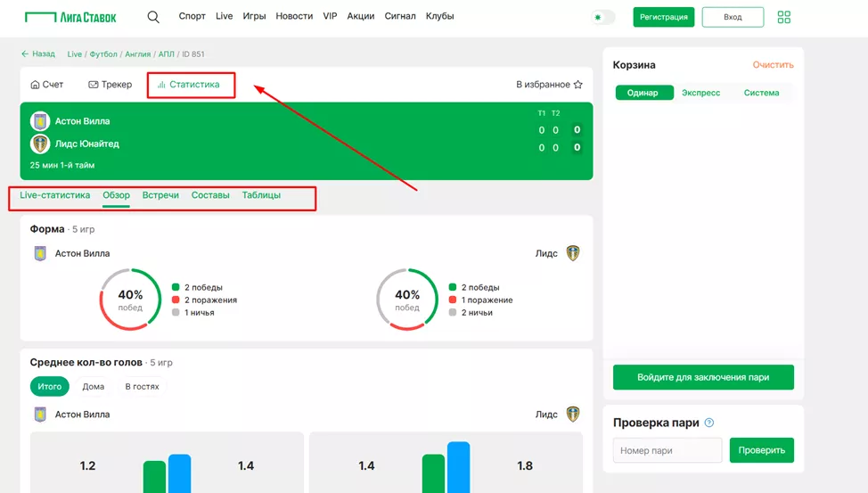Open the Составы statistics tab
Screen dimensions: 868x493
pos(210,195)
